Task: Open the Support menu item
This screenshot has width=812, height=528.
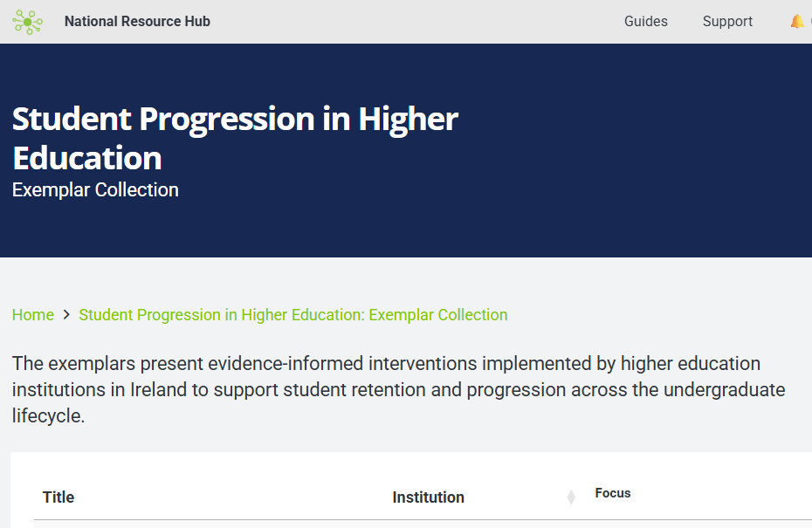Action: pyautogui.click(x=727, y=22)
